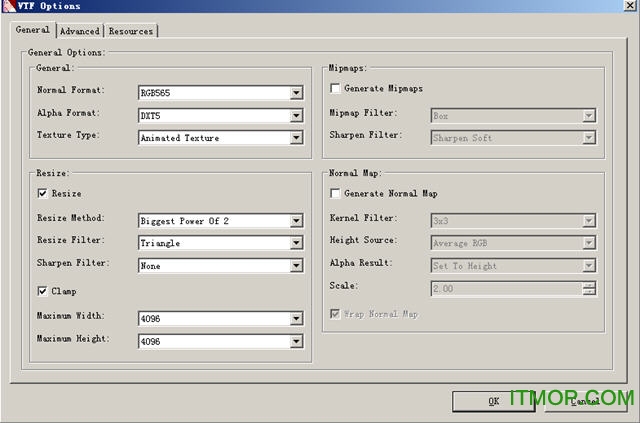The width and height of the screenshot is (640, 423).
Task: Click the VTF Options title bar icon
Action: (x=10, y=7)
